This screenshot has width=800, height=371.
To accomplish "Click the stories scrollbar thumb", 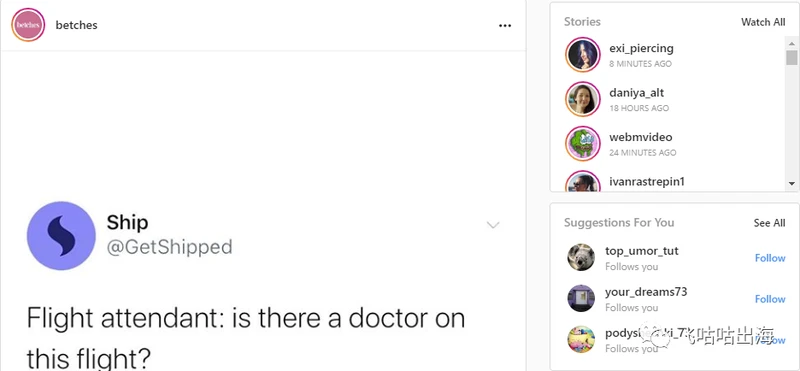I will (x=791, y=57).
